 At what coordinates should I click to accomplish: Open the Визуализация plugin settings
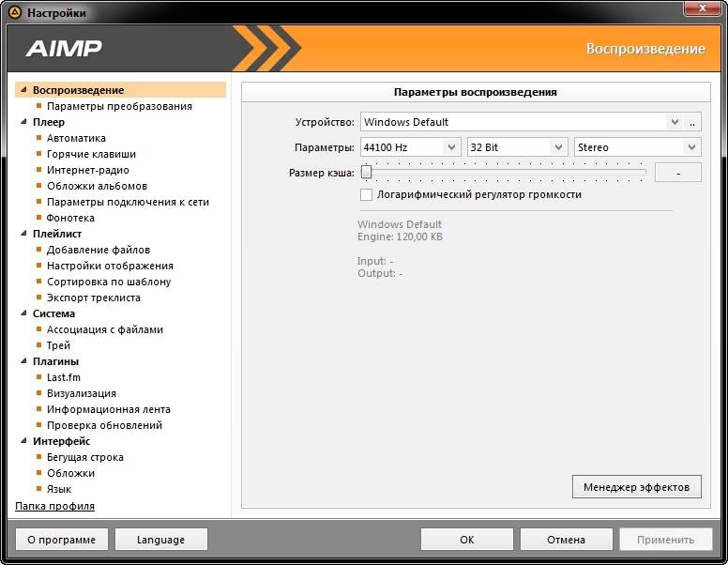pyautogui.click(x=82, y=393)
